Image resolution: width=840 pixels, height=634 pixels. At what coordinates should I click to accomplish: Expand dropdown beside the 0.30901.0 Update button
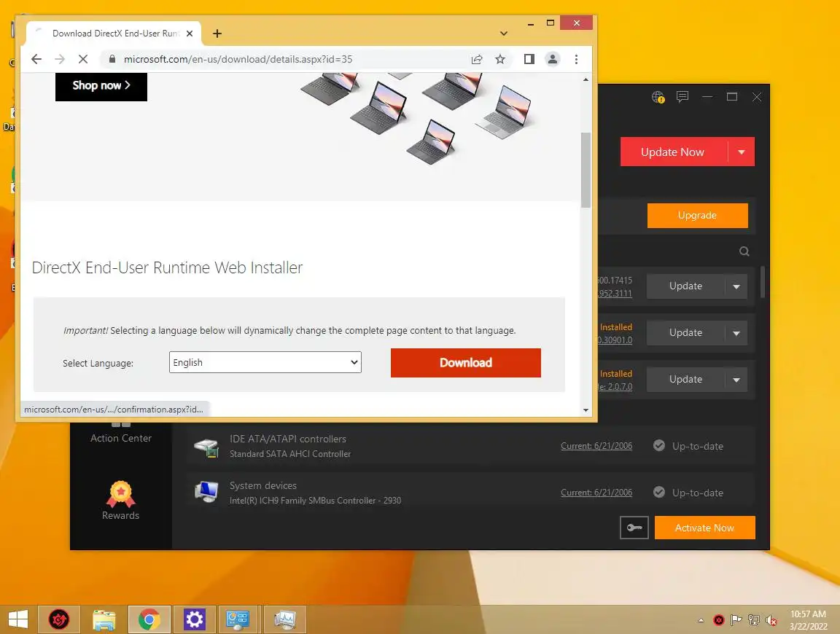coord(736,333)
